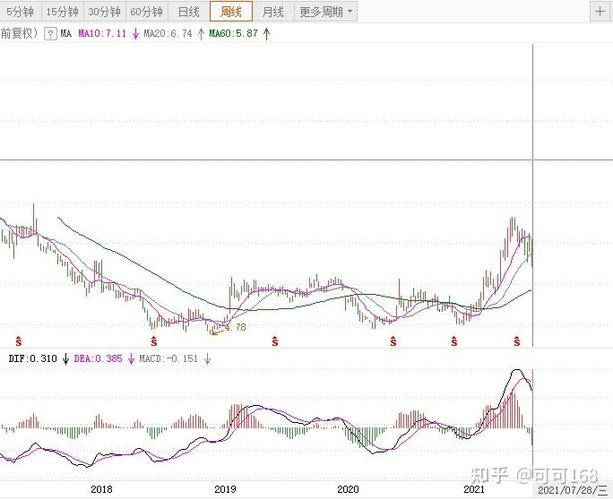Select the 30分钟 period tab
The height and width of the screenshot is (500, 613).
click(x=104, y=12)
